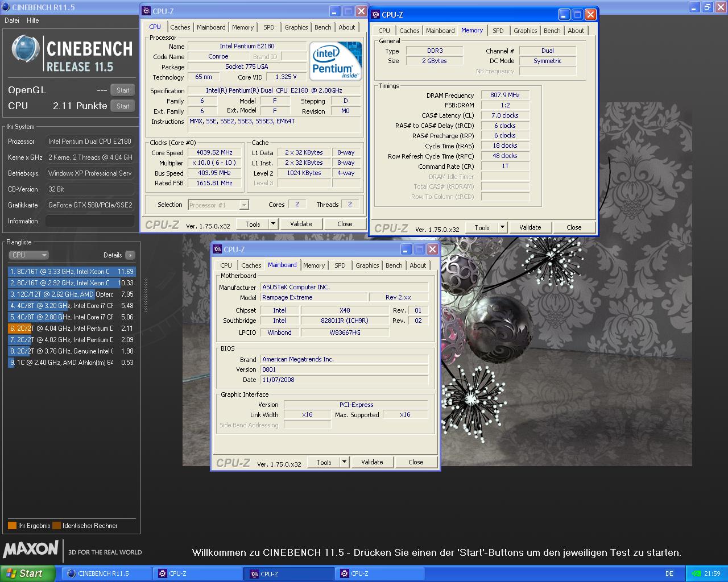Switch to the Caches tab in the CPU window
The height and width of the screenshot is (582, 728).
pos(180,27)
